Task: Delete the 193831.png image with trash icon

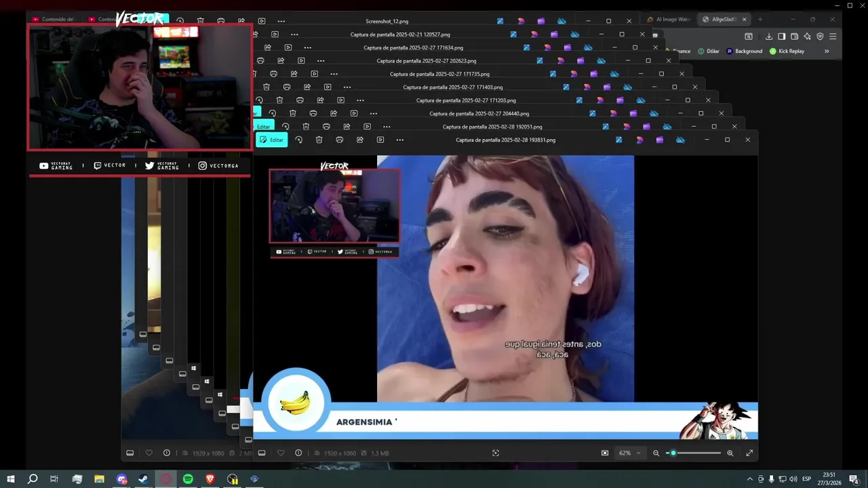Action: 319,140
